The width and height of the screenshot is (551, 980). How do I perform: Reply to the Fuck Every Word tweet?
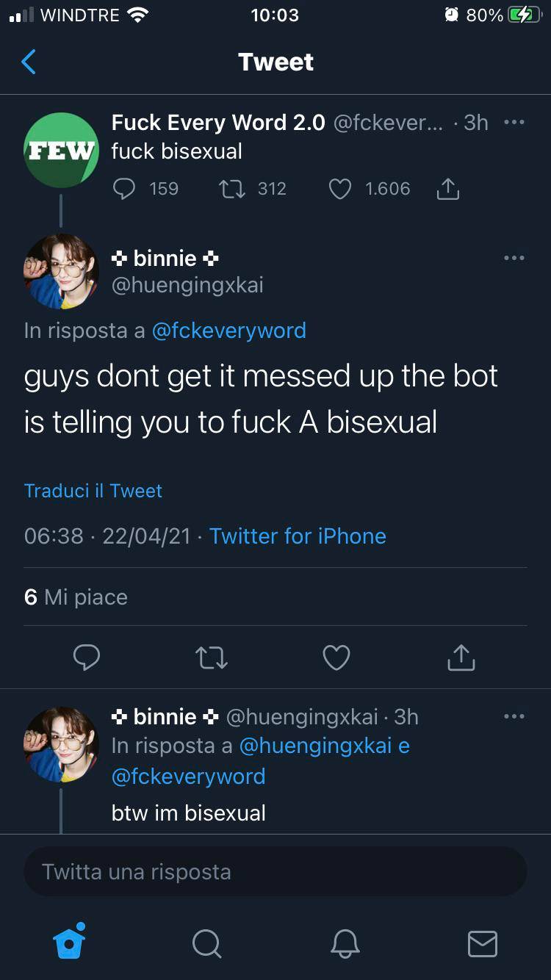tap(124, 189)
